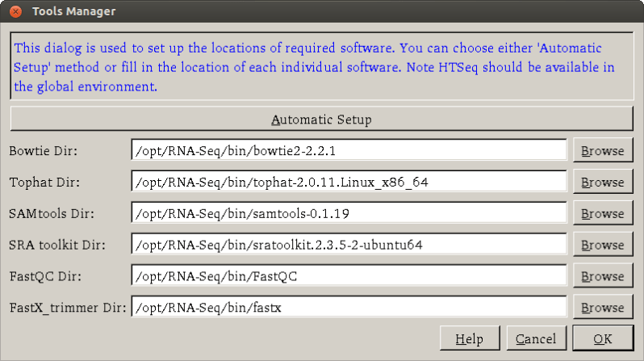Click inside the FastX_trimmer Dir field

(349, 307)
